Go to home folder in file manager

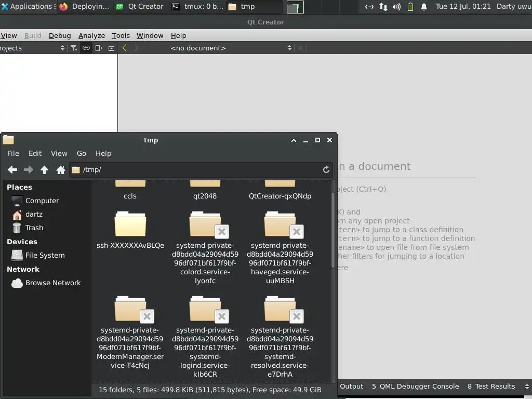point(61,170)
